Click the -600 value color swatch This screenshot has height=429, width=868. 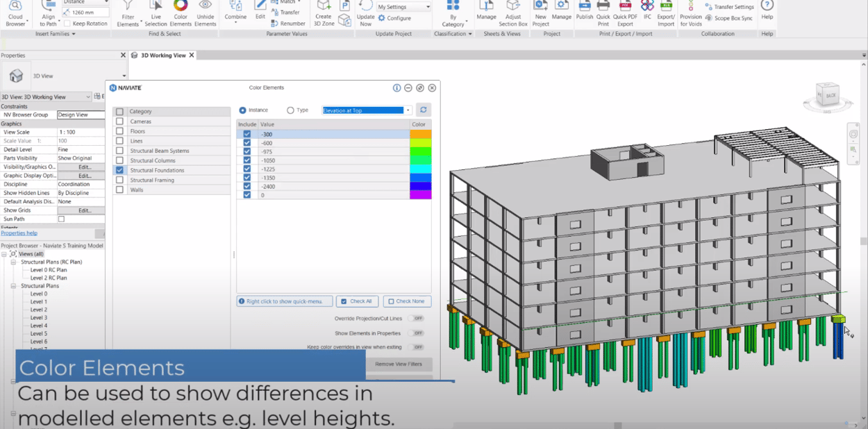coord(420,142)
